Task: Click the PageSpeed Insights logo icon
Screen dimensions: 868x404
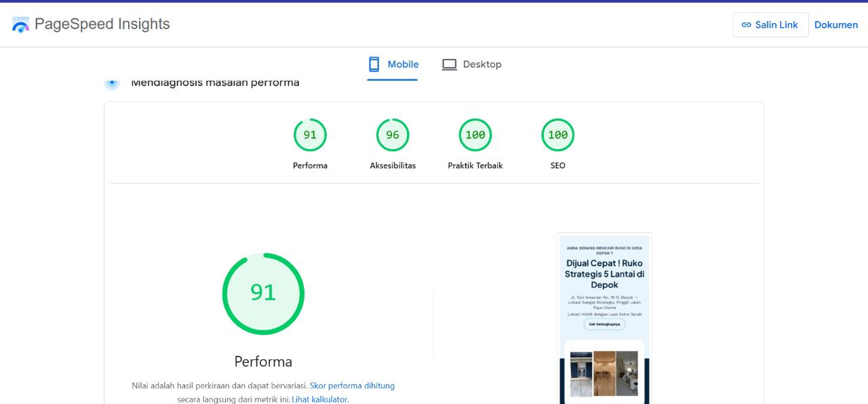Action: tap(20, 25)
